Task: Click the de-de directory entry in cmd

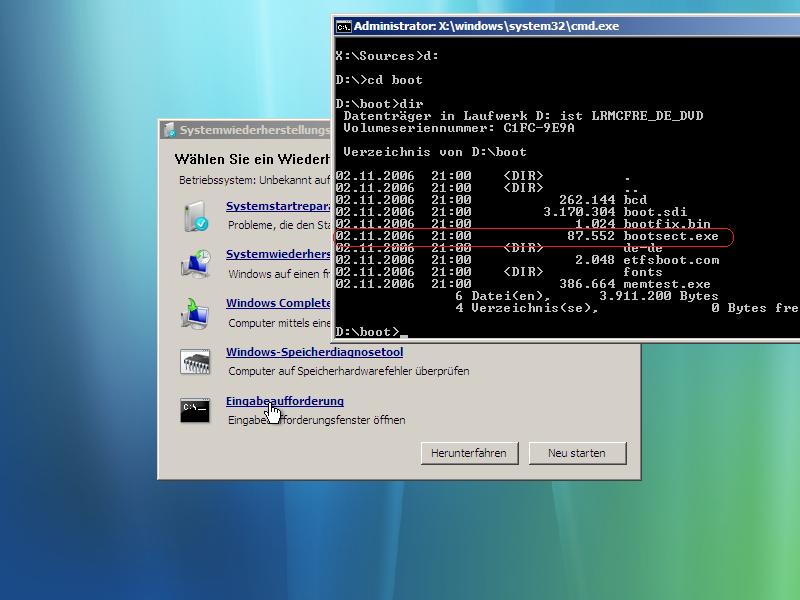Action: click(499, 248)
